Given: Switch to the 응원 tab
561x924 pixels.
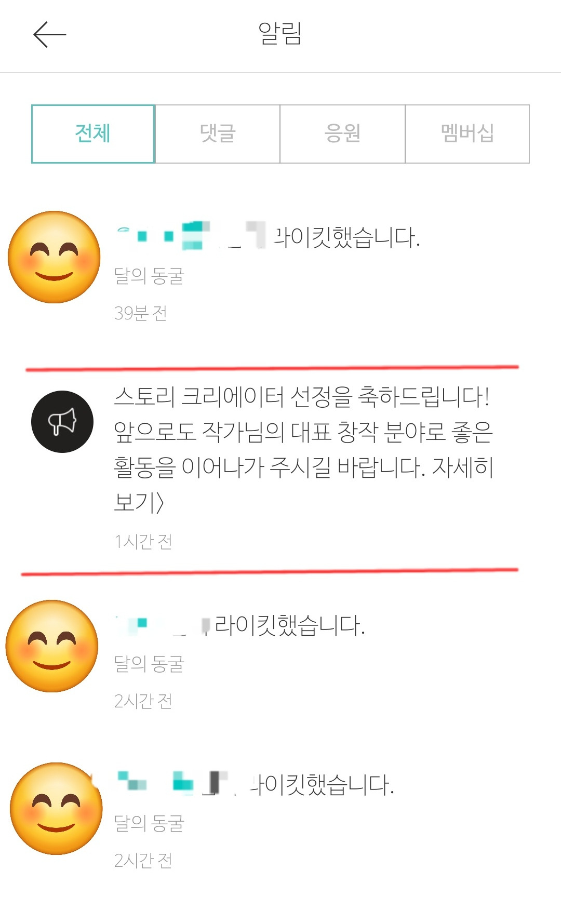Looking at the screenshot, I should [x=342, y=134].
